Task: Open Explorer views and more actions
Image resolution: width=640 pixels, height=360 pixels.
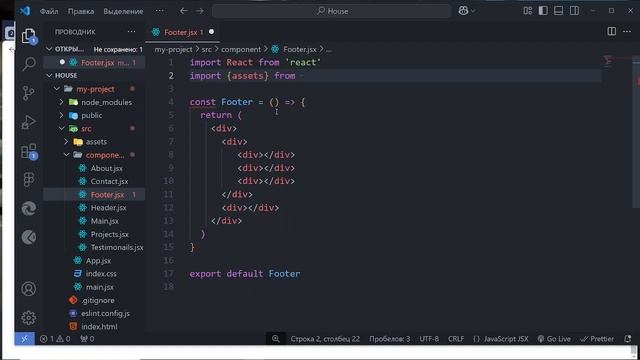Action: [x=131, y=31]
